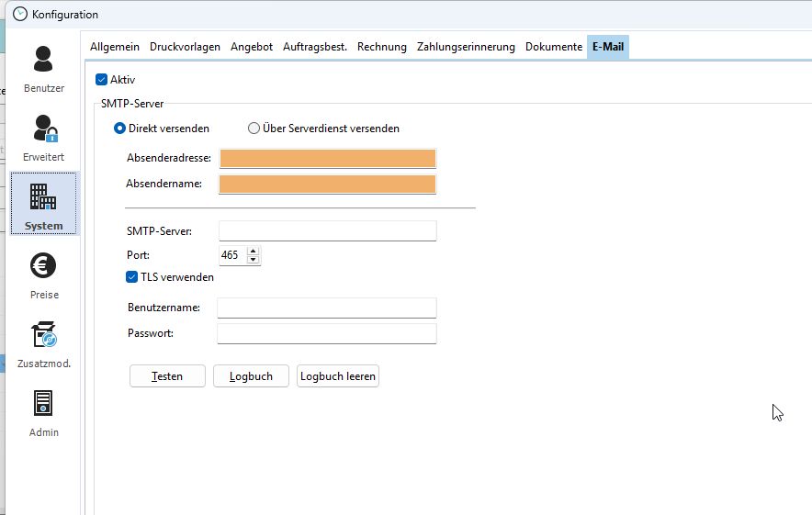
Task: Decrease the Port number with down arrow
Action: pyautogui.click(x=254, y=260)
